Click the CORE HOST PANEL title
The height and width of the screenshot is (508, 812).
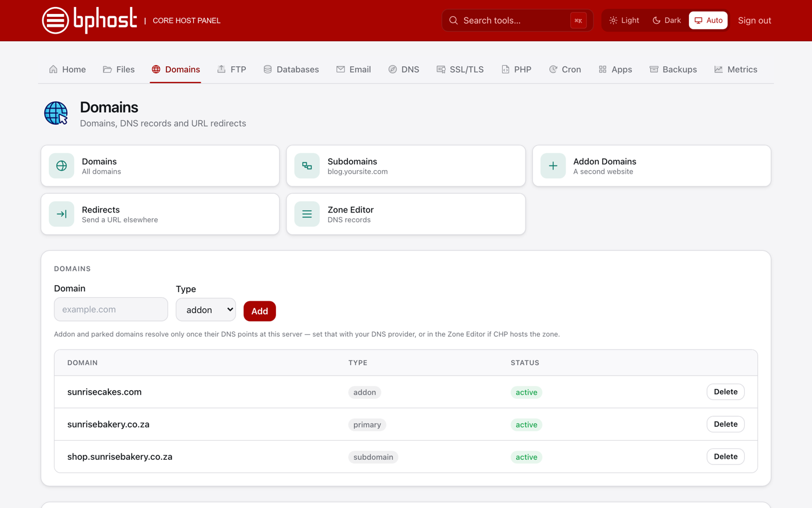point(186,20)
